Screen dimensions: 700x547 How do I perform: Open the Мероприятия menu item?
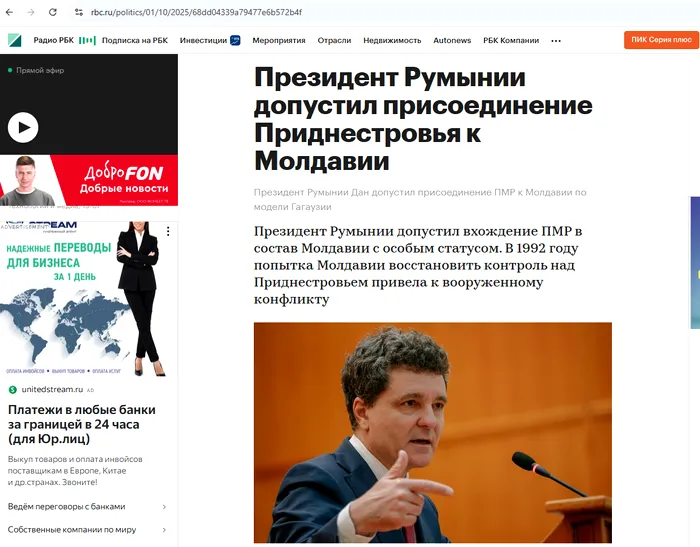(279, 41)
